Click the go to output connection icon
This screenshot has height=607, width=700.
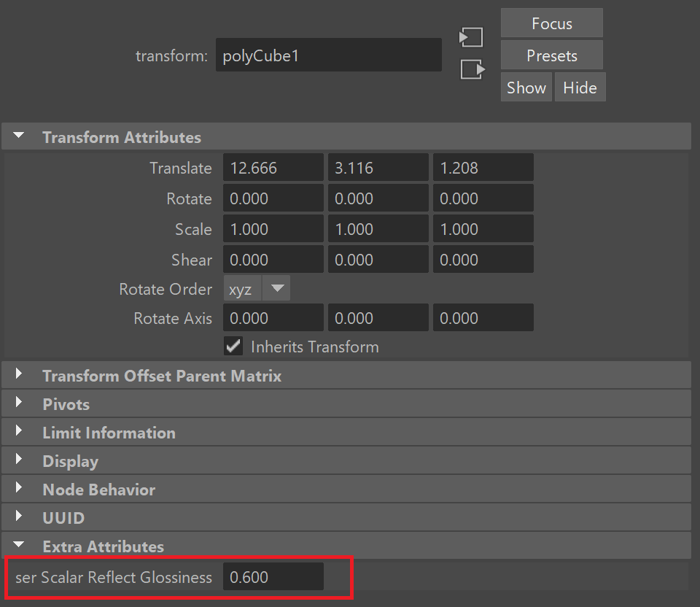(472, 69)
